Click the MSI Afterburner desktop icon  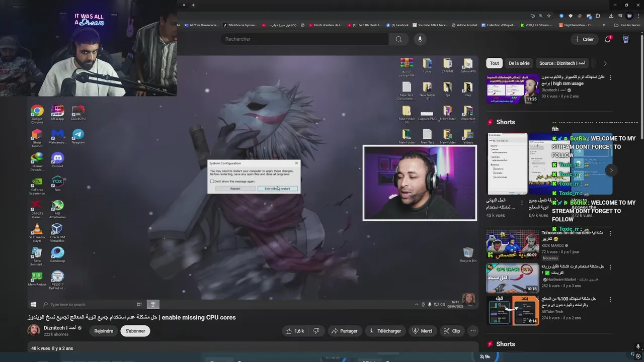(x=57, y=209)
